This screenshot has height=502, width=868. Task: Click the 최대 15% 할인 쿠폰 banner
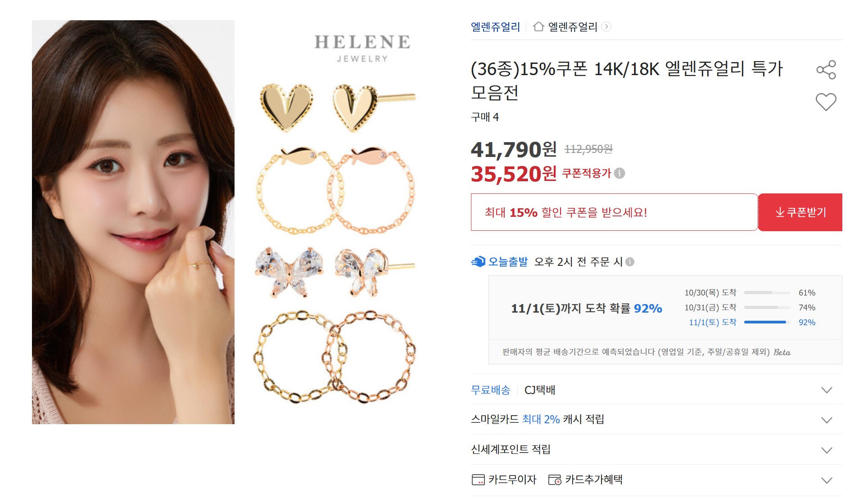614,212
